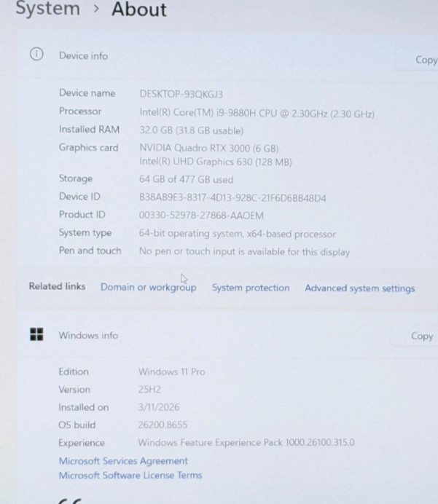Image resolution: width=438 pixels, height=504 pixels.
Task: Select NVIDIA Quadro RTX 3000 graphics text
Action: (x=208, y=148)
